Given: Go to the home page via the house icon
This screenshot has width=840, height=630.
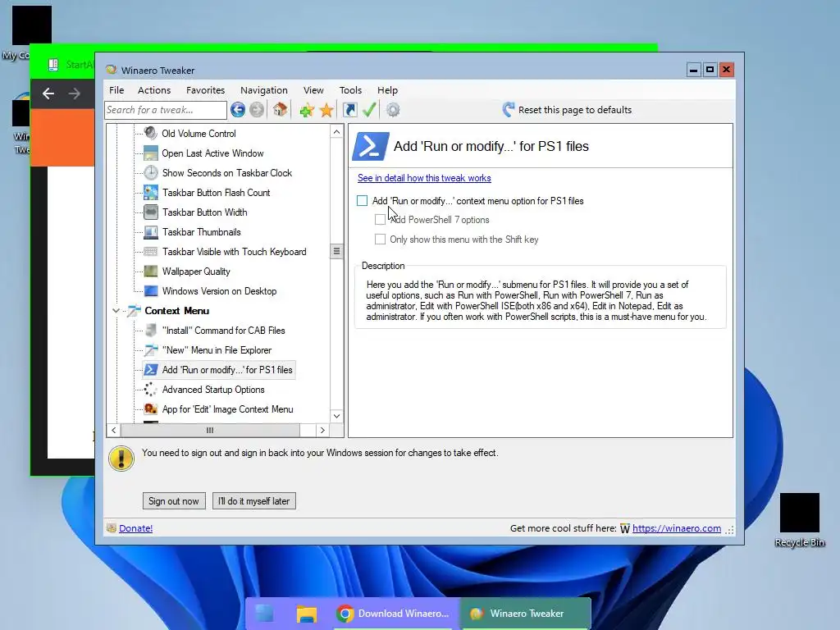Looking at the screenshot, I should coord(280,110).
